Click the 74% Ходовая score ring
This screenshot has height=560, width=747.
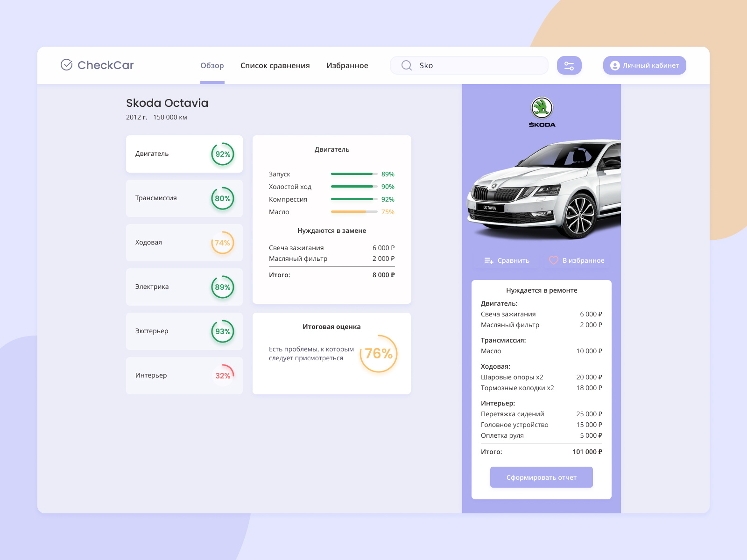tap(223, 243)
